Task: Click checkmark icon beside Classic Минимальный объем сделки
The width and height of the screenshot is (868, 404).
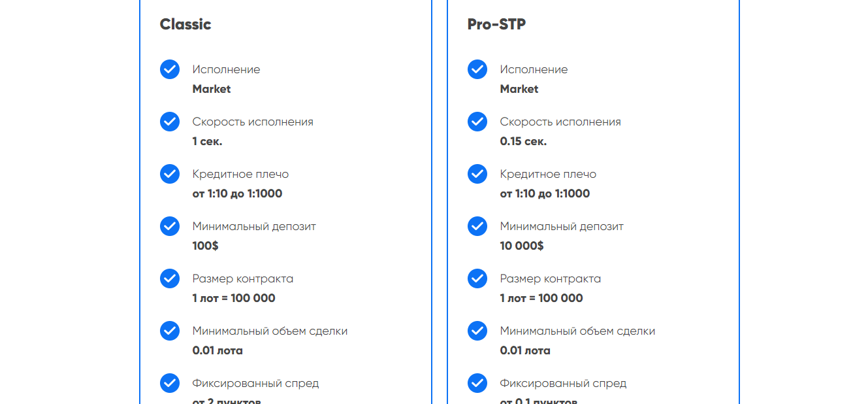Action: (170, 331)
